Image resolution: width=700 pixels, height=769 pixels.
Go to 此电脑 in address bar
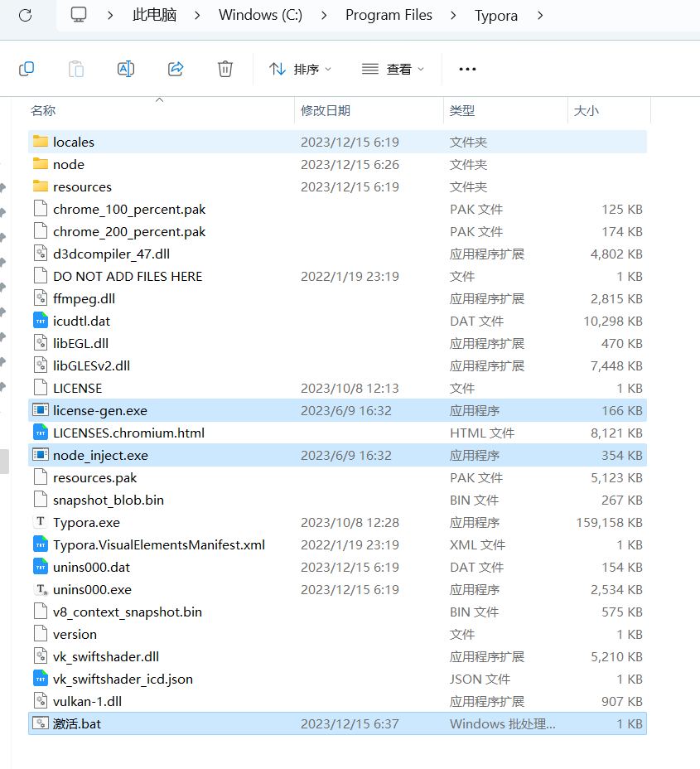(154, 15)
